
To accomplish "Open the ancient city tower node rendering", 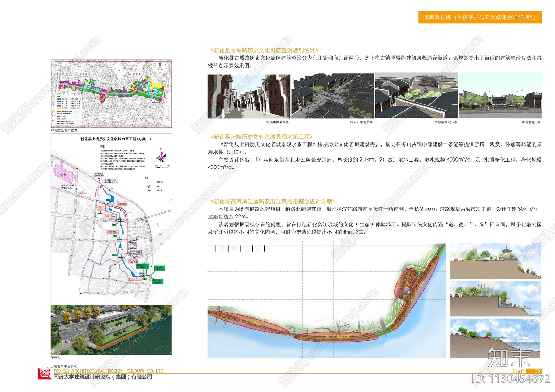I will [416, 96].
